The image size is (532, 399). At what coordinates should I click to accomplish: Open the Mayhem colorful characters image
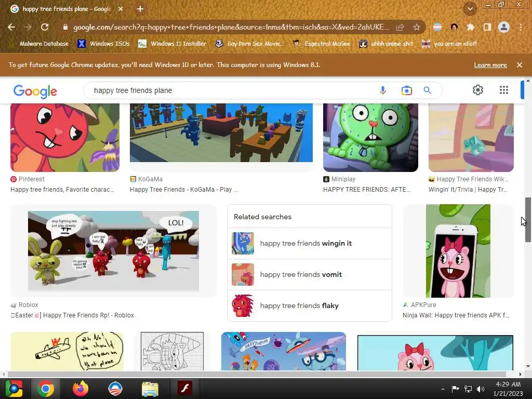pyautogui.click(x=283, y=351)
